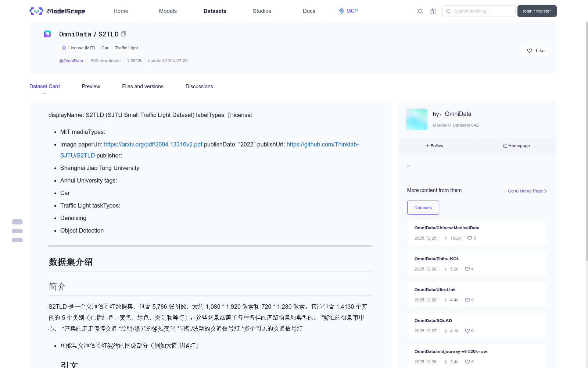Screen dimensions: 588x368
Task: Open the @OmniData author link
Action: click(x=71, y=61)
